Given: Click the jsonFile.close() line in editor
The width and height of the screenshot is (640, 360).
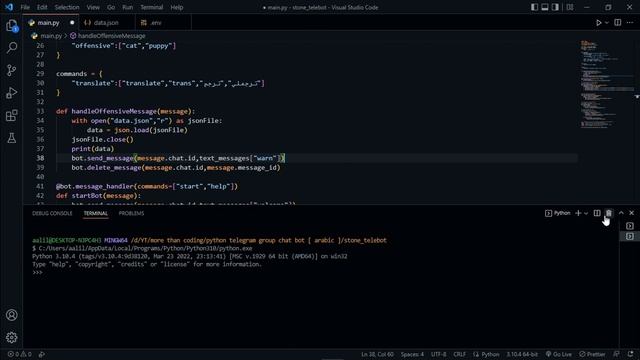Looking at the screenshot, I should click(102, 140).
